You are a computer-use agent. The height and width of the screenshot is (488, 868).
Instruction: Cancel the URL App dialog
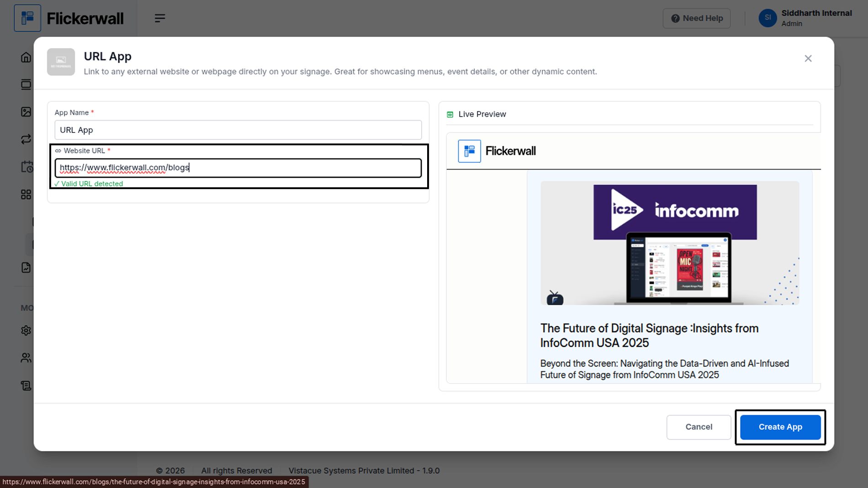pos(699,427)
